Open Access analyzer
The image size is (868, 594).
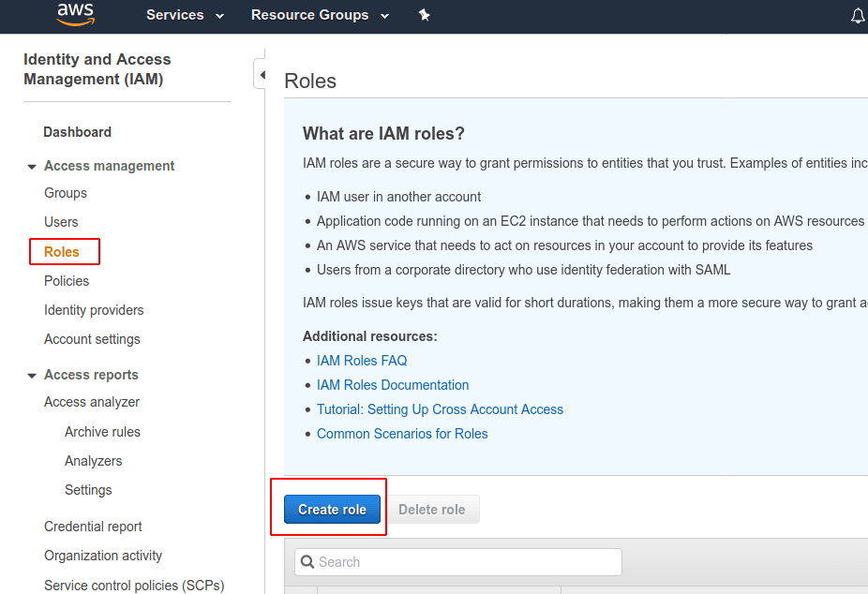coord(91,402)
